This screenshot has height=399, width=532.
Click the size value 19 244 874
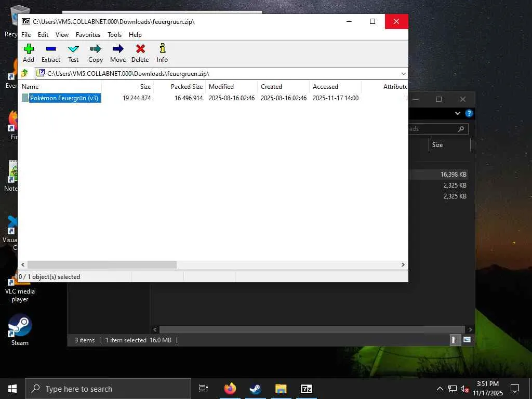[137, 98]
